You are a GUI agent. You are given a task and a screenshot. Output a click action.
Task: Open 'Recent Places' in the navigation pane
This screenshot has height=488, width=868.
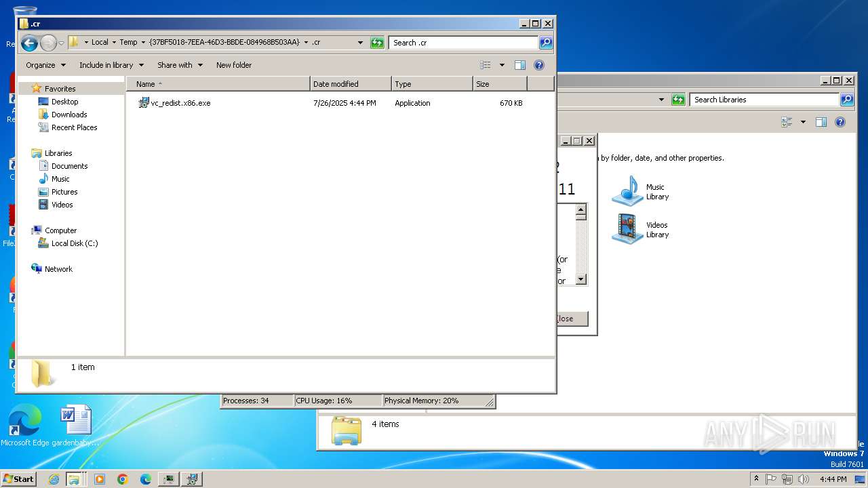click(x=74, y=127)
